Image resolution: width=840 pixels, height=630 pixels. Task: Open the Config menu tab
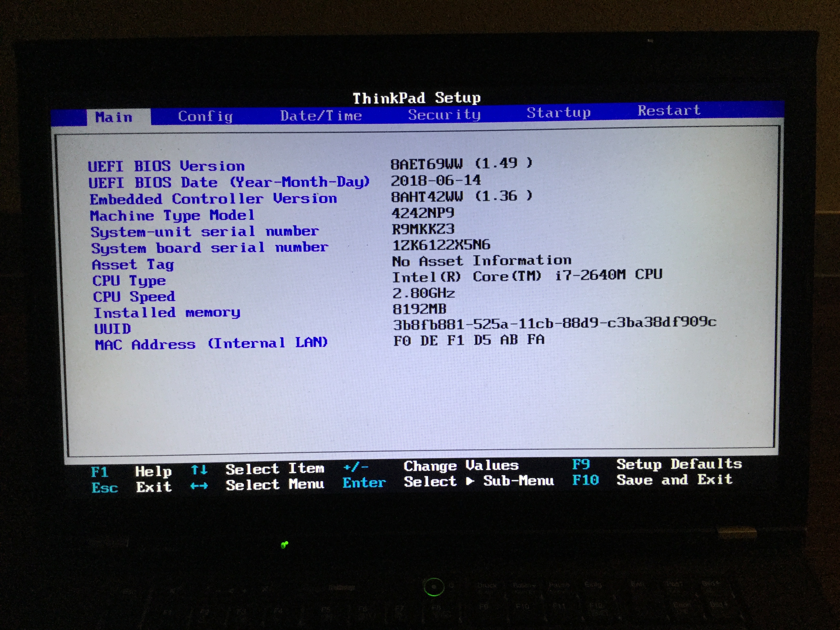click(x=205, y=116)
